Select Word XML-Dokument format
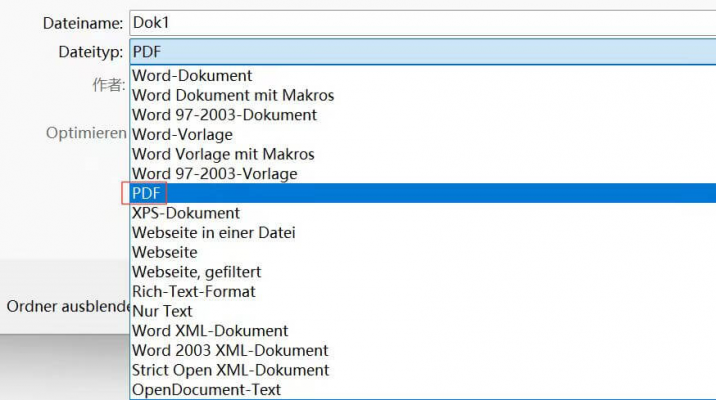 click(210, 331)
